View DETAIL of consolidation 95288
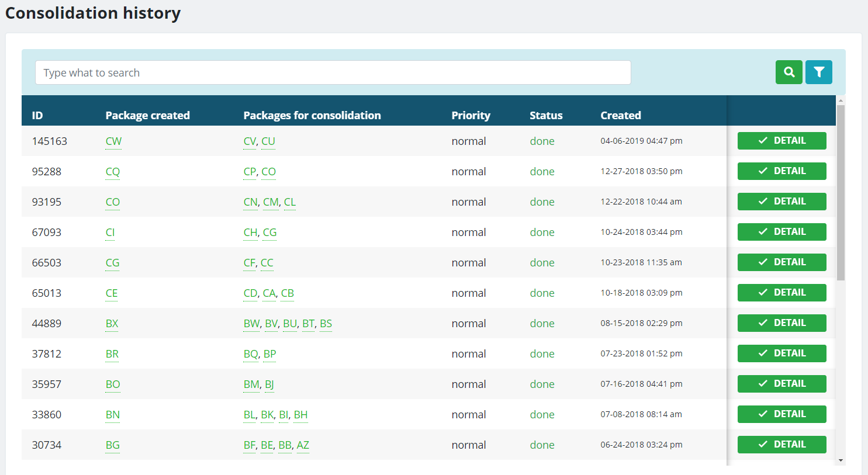Image resolution: width=868 pixels, height=475 pixels. (x=781, y=171)
